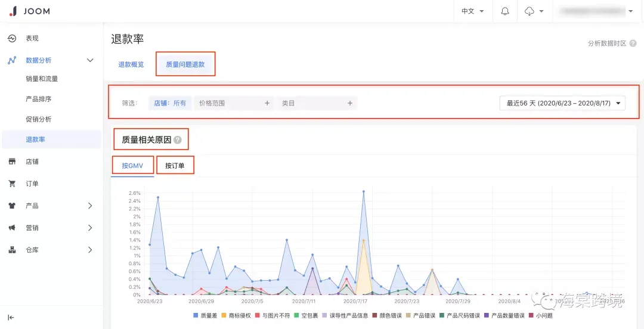The height and width of the screenshot is (329, 644).
Task: Select the 按GMV tab
Action: [132, 166]
